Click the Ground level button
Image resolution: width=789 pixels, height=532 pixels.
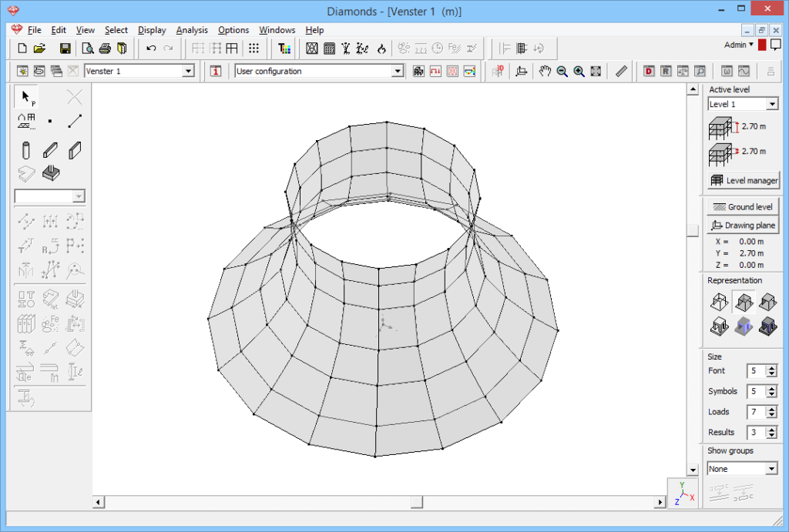click(x=743, y=206)
